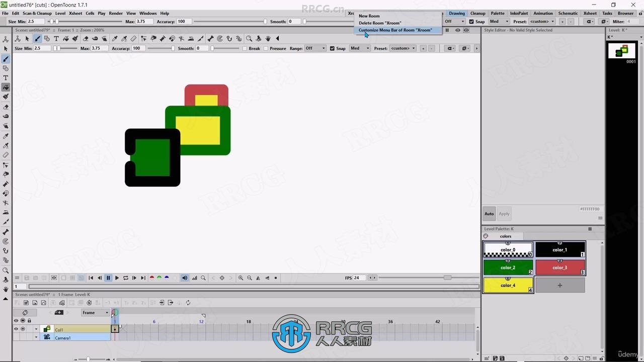Jump to the first frame
The width and height of the screenshot is (644, 362).
[x=91, y=278]
